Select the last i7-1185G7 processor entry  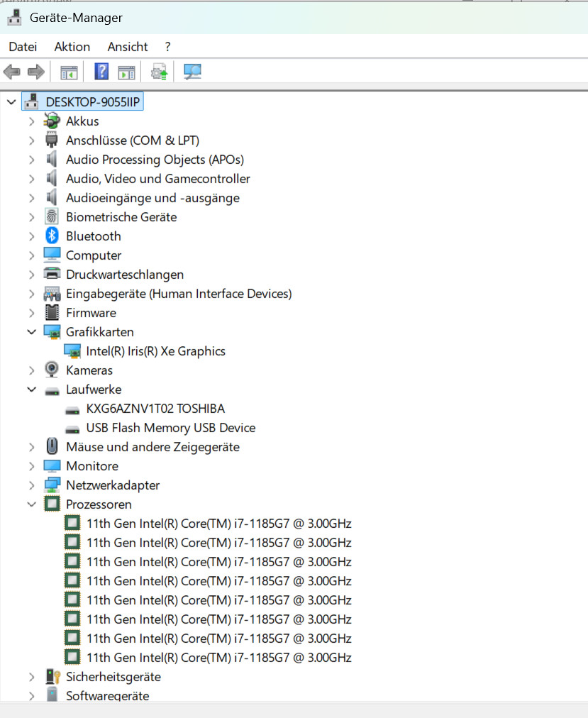pyautogui.click(x=219, y=658)
